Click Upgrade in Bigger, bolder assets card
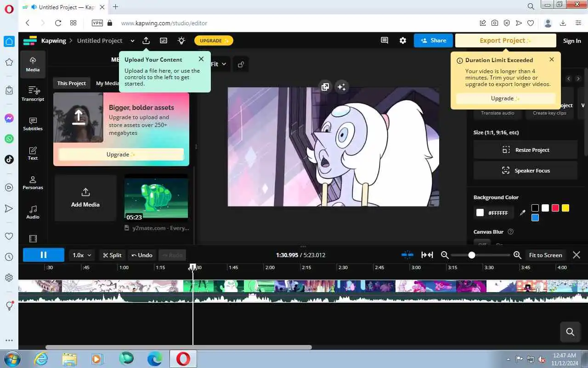The height and width of the screenshot is (368, 588). (121, 154)
